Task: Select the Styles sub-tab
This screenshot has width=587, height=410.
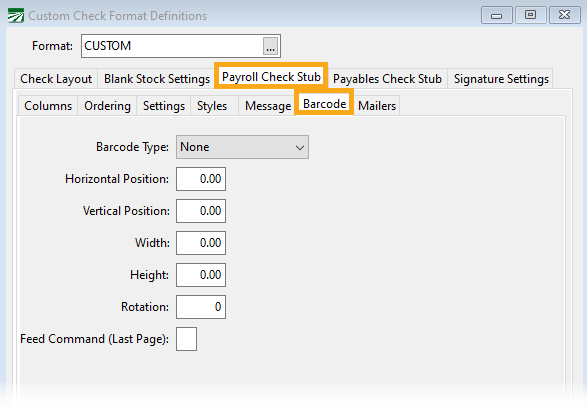Action: click(x=212, y=106)
